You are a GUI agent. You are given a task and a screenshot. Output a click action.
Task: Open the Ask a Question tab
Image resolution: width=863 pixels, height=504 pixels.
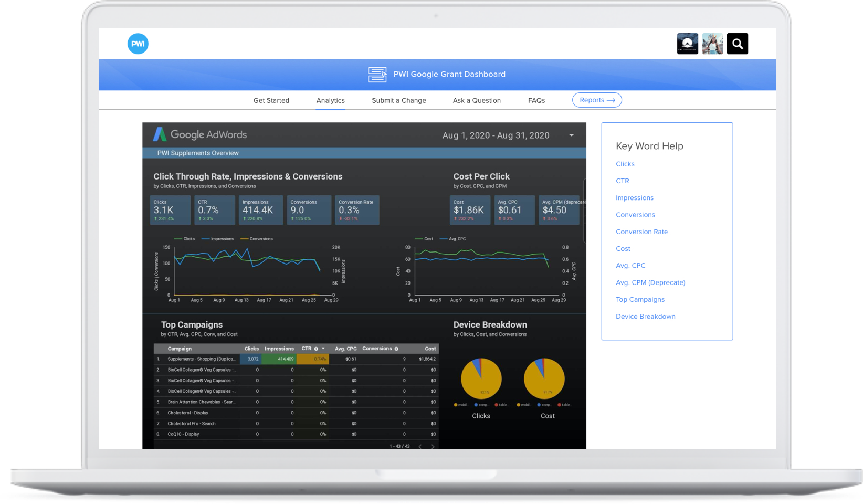[x=477, y=100]
